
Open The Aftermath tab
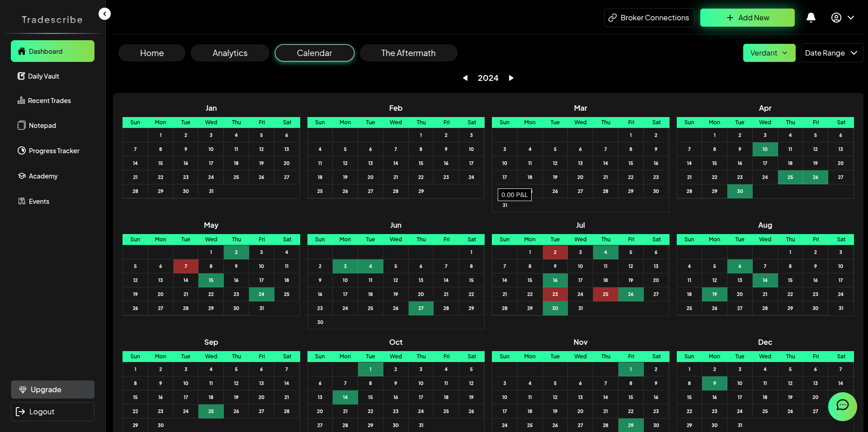408,53
